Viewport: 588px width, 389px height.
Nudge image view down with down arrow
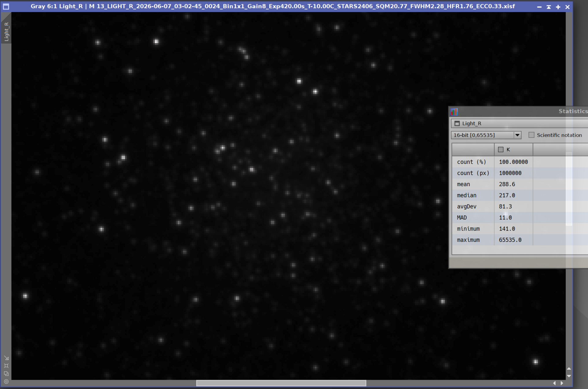[x=569, y=376]
